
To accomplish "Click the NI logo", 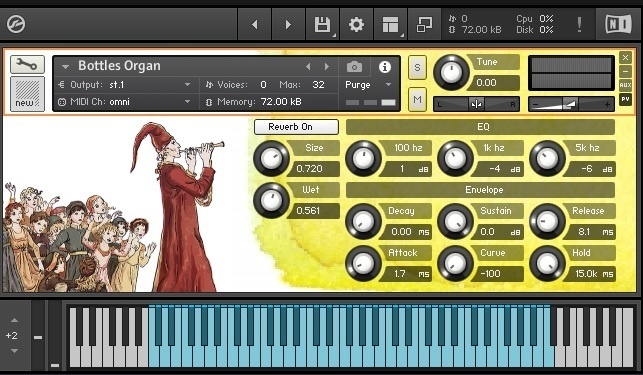I will pos(618,24).
